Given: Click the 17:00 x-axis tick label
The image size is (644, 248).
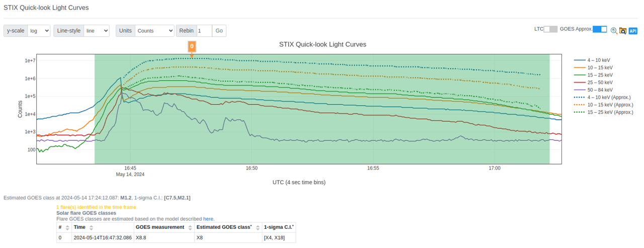Looking at the screenshot, I should (495, 169).
